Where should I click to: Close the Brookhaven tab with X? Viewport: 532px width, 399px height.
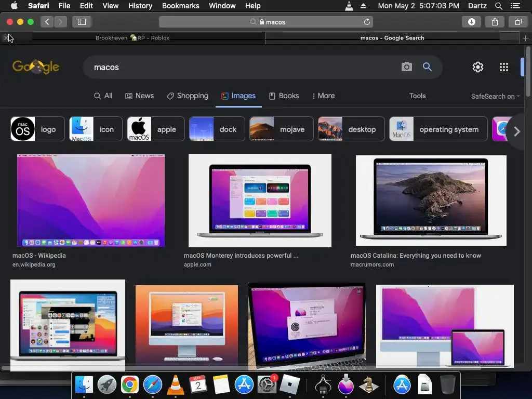coord(6,38)
